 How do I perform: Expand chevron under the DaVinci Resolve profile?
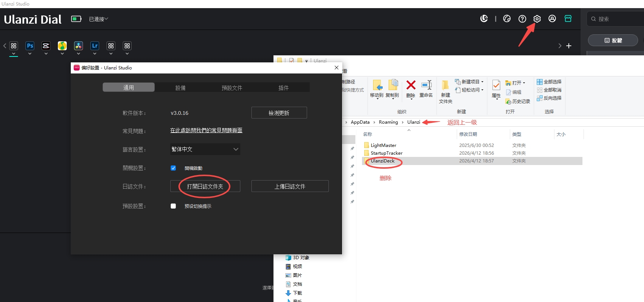coord(79,54)
